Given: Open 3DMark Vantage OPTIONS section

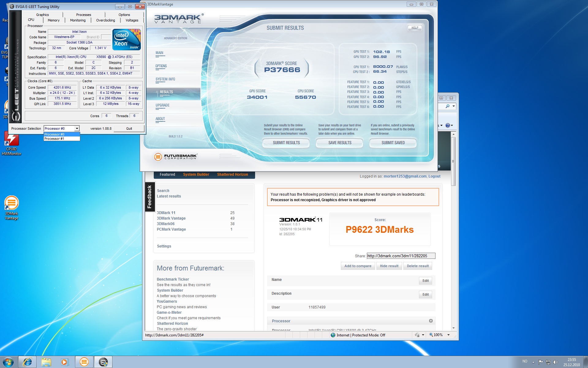Looking at the screenshot, I should (161, 66).
